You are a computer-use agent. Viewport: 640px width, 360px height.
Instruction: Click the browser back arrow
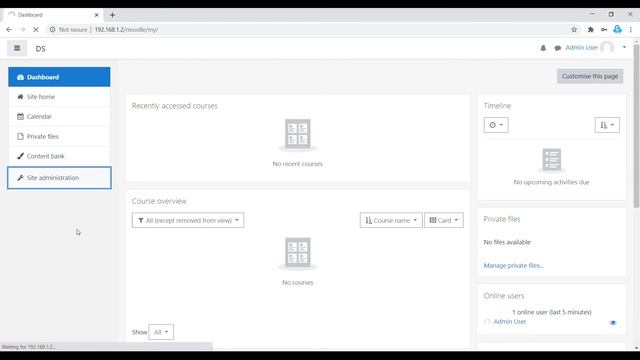tap(9, 29)
